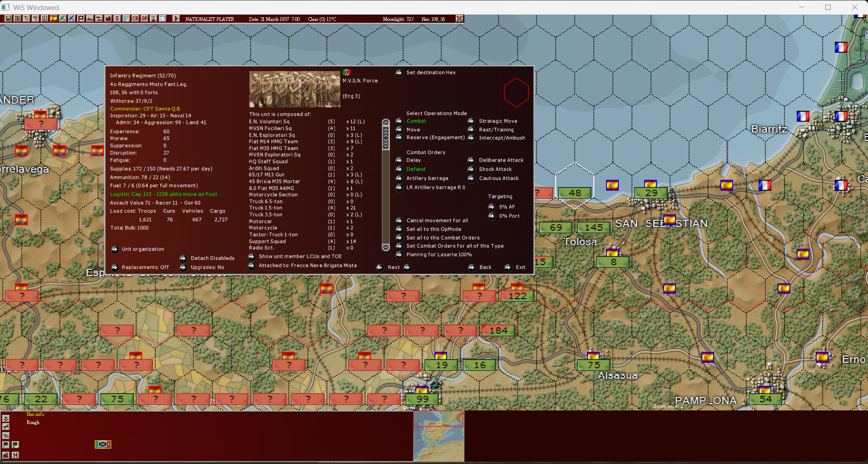This screenshot has width=868, height=464.
Task: Click the H icon in hex info panel
Action: [x=15, y=455]
